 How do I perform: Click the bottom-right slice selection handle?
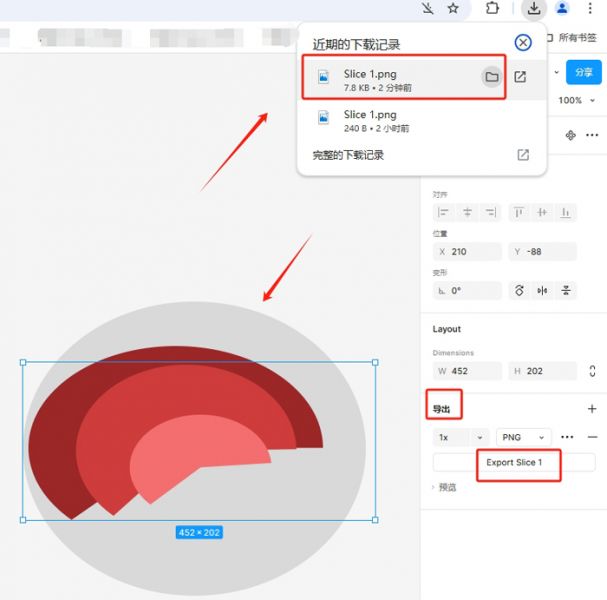(375, 520)
